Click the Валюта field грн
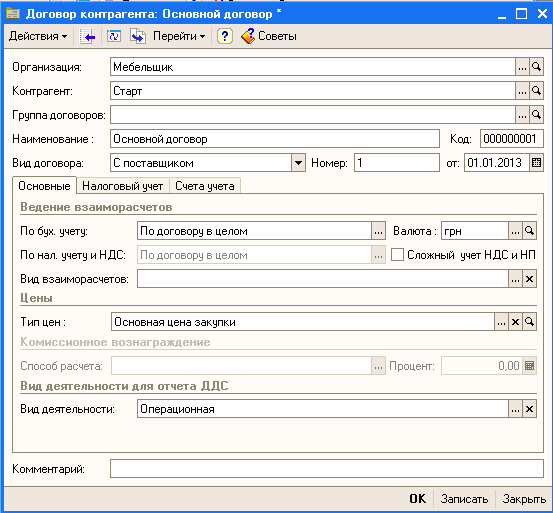Screen dimensions: 553x513 point(475,231)
